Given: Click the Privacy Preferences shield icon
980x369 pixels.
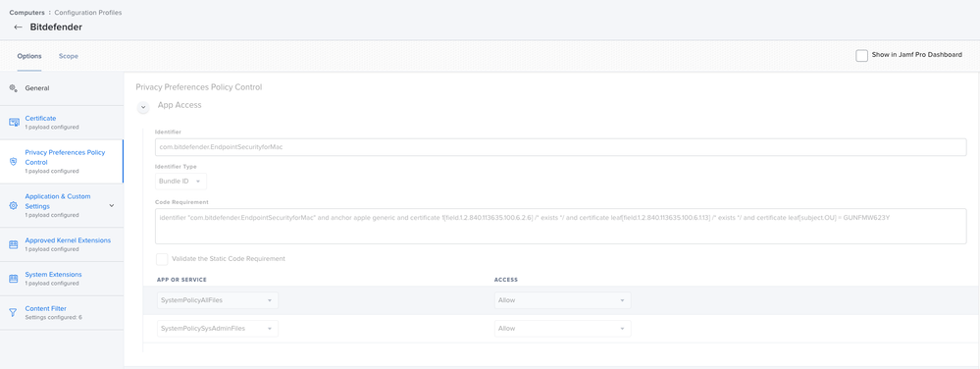Looking at the screenshot, I should click(x=13, y=161).
